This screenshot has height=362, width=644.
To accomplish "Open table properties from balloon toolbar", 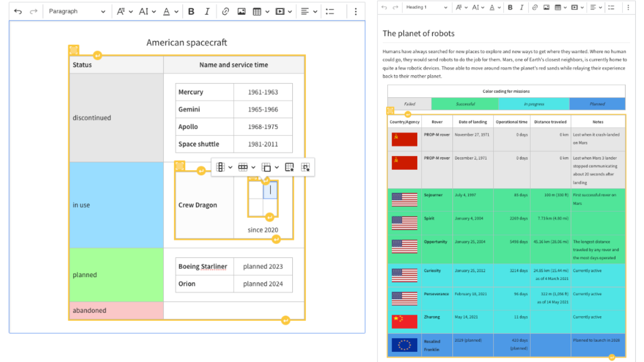I will 289,167.
